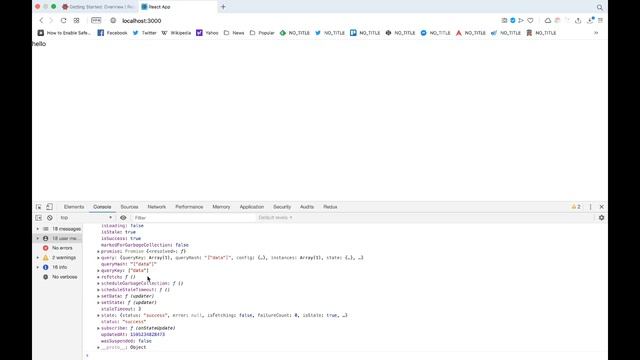Expand the state object property
This screenshot has width=640, height=360.
coord(98,316)
